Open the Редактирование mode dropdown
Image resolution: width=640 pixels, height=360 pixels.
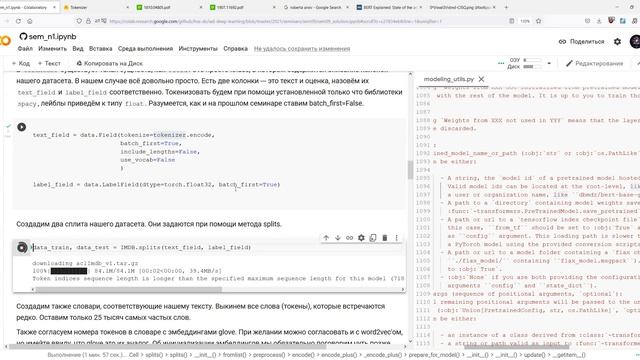(595, 63)
